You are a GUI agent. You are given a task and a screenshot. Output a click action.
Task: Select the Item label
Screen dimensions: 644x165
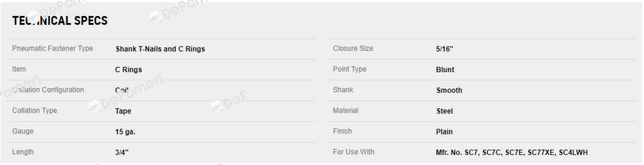click(x=19, y=69)
